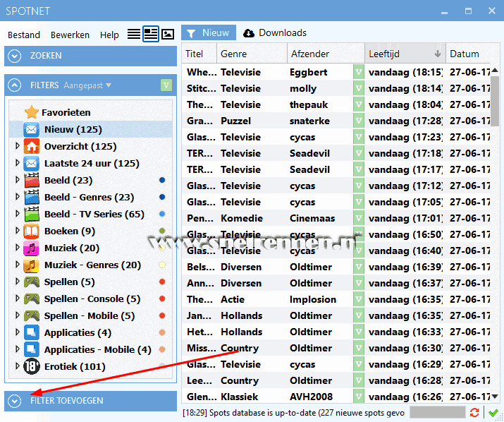Sort by the Afzender column header
504x422 pixels.
[x=326, y=54]
